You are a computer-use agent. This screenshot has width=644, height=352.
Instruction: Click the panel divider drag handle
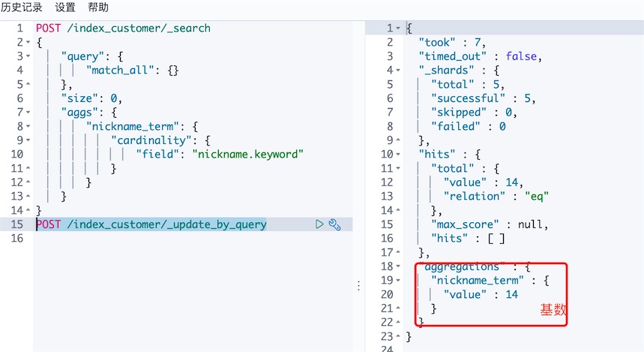[x=358, y=286]
